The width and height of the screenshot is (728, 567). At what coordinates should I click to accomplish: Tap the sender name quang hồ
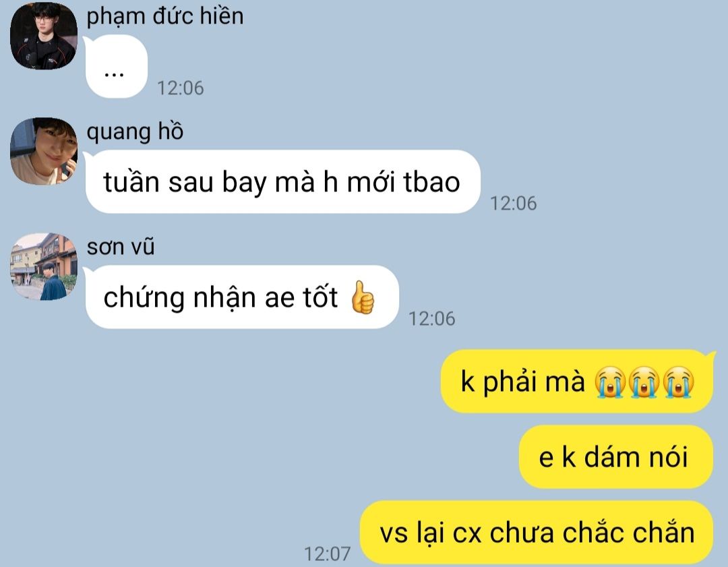[x=135, y=132]
